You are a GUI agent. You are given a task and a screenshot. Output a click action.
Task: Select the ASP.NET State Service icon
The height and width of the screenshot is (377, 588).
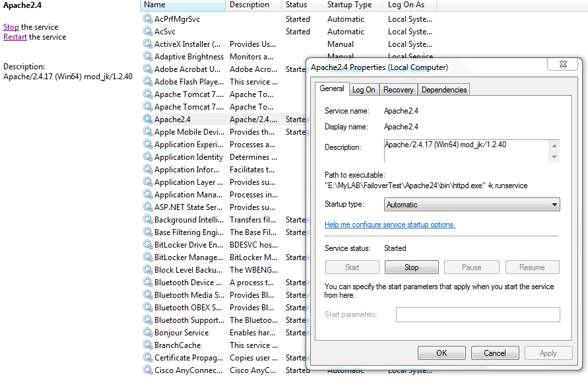click(x=147, y=207)
